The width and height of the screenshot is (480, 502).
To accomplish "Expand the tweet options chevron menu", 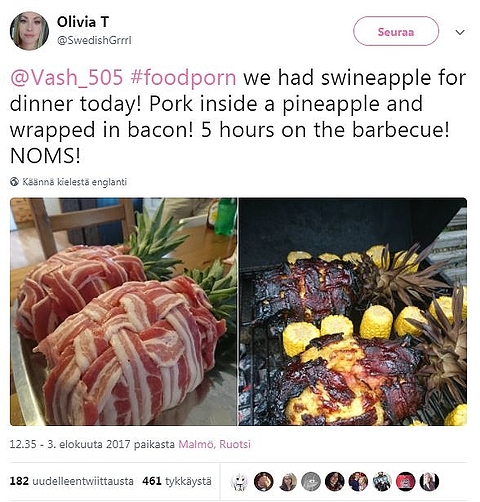I will tap(460, 32).
